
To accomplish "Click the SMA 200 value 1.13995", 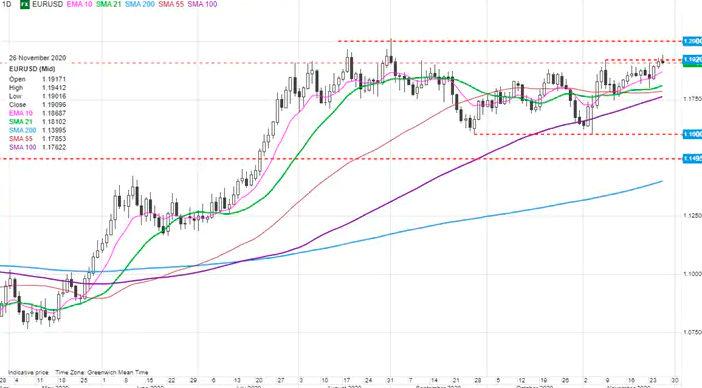I will [x=54, y=130].
